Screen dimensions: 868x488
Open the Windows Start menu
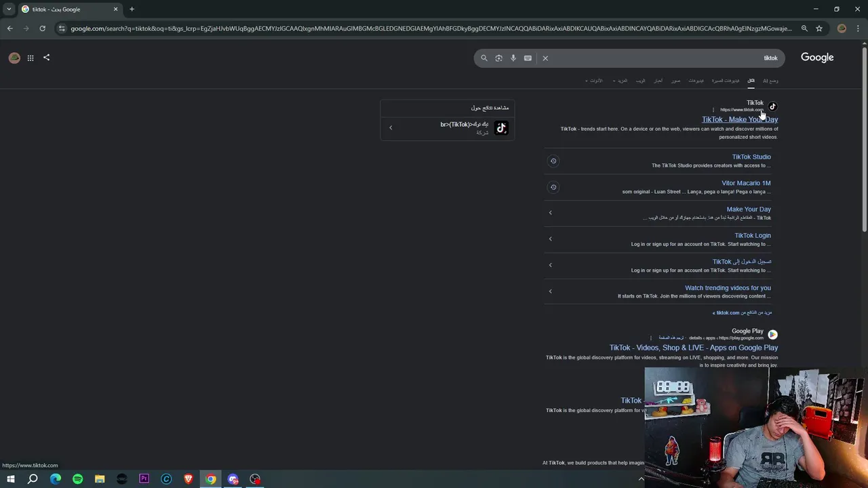10,479
